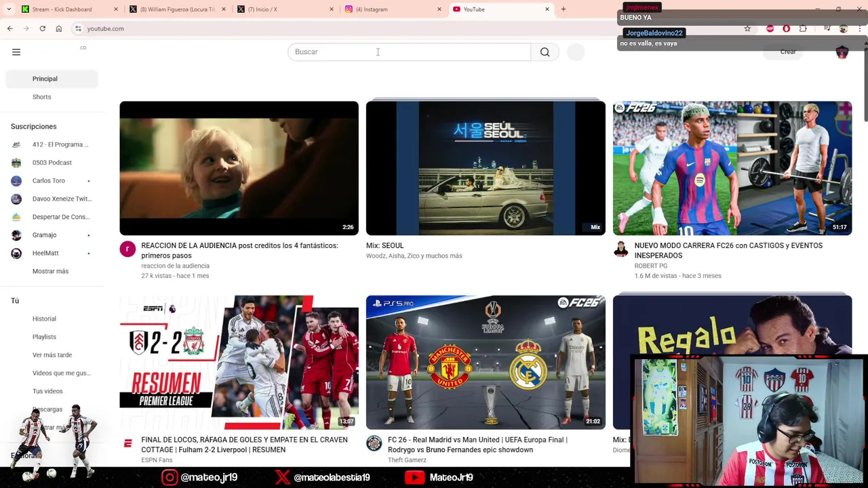Open the tab search dropdown chevron
Viewport: 868px width, 488px height.
9,9
